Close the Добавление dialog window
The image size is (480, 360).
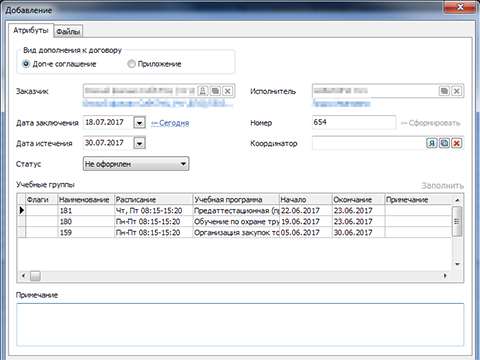point(460,7)
